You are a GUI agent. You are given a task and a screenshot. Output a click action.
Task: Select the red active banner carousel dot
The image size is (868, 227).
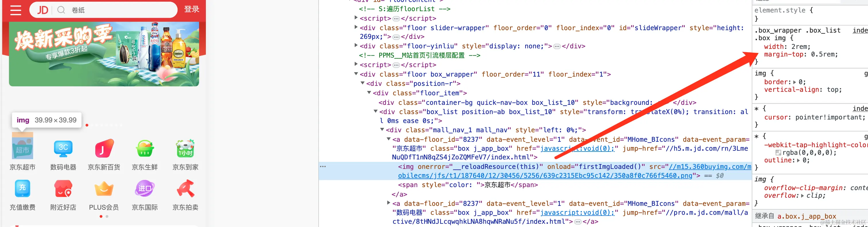click(87, 125)
